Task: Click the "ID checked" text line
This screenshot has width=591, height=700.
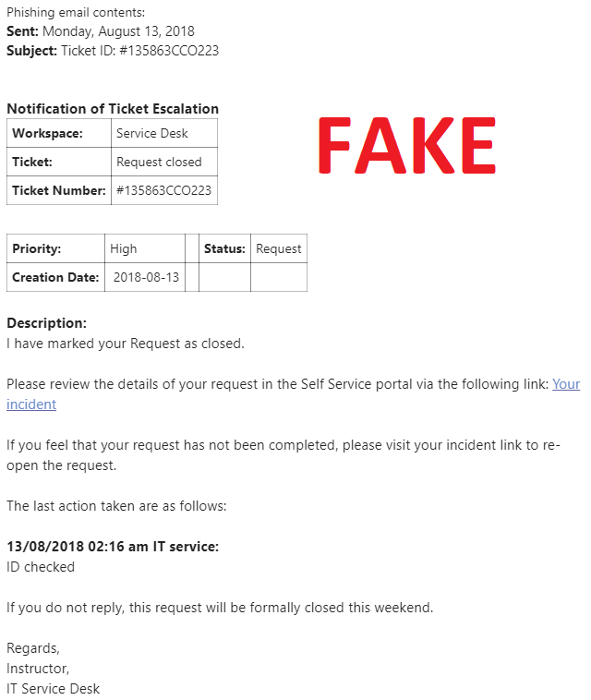Action: tap(41, 567)
